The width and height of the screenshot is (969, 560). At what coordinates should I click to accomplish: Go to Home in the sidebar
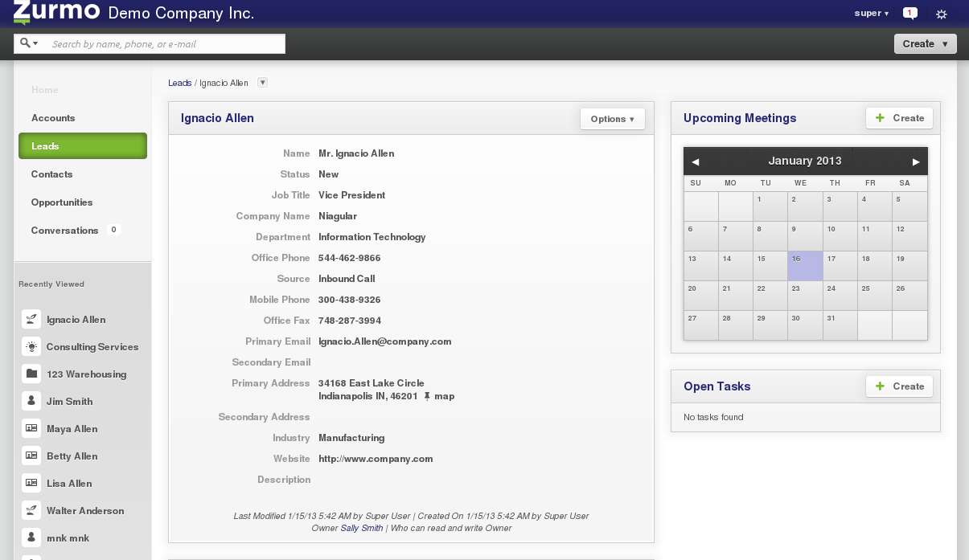click(45, 90)
